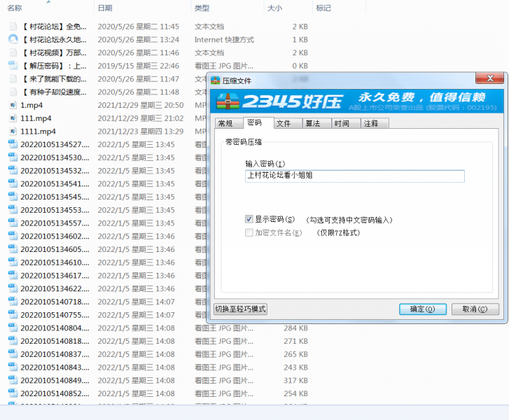The width and height of the screenshot is (509, 420).
Task: Click the 切换至轻巧模式 button
Action: click(240, 309)
